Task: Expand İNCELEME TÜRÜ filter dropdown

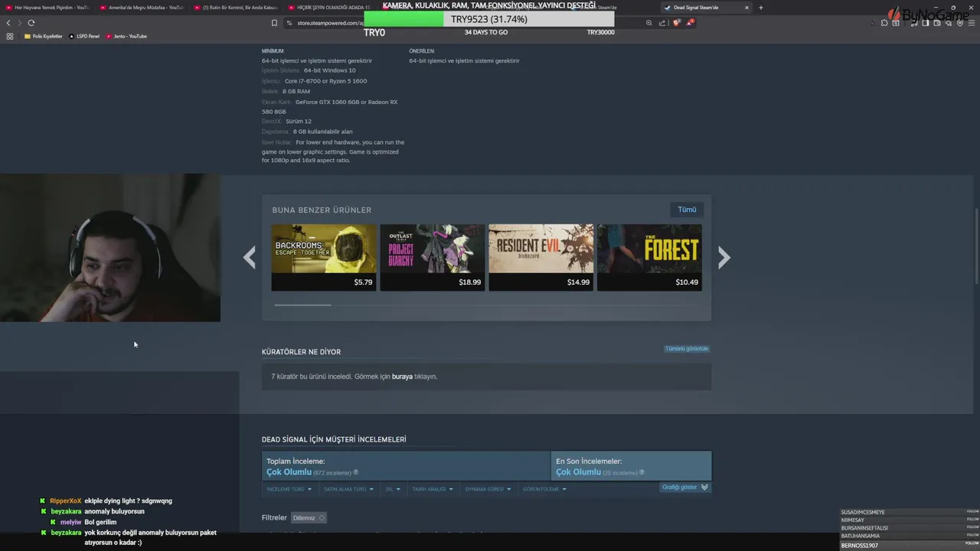Action: click(289, 489)
